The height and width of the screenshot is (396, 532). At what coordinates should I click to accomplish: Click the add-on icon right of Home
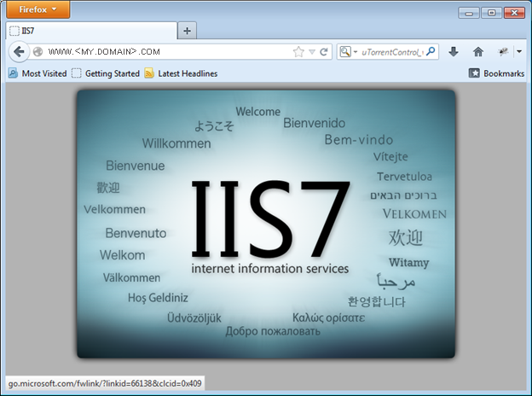tap(503, 52)
